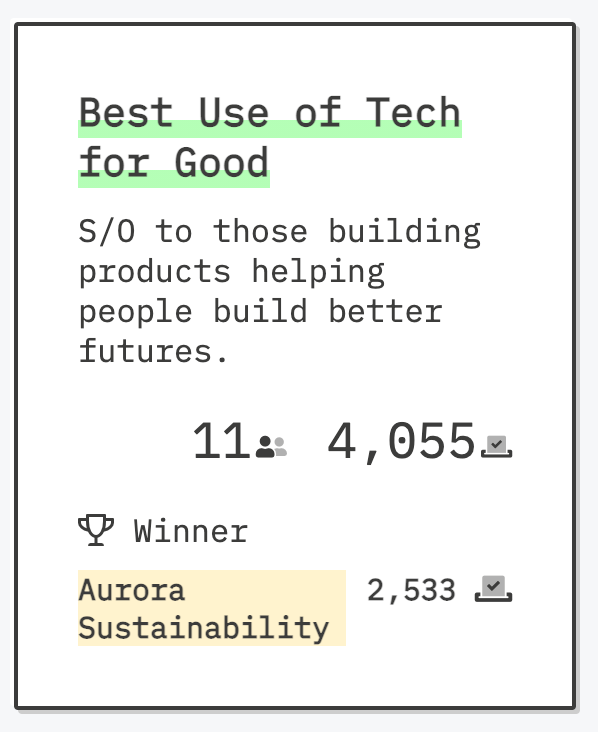
Task: Open the Aurora Sustainability winner entry
Action: tap(212, 608)
